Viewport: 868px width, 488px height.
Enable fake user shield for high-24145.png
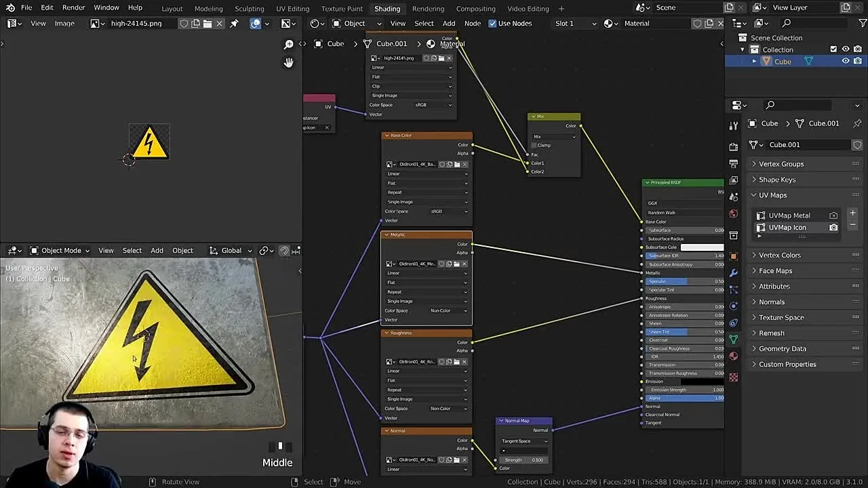click(184, 23)
